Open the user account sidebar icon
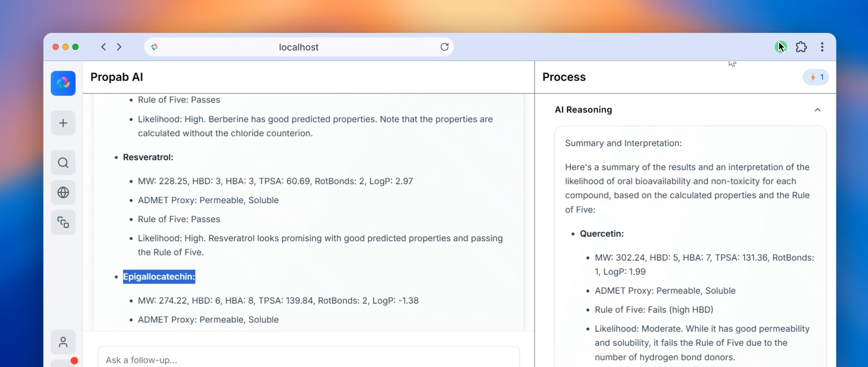The height and width of the screenshot is (367, 868). [x=63, y=342]
